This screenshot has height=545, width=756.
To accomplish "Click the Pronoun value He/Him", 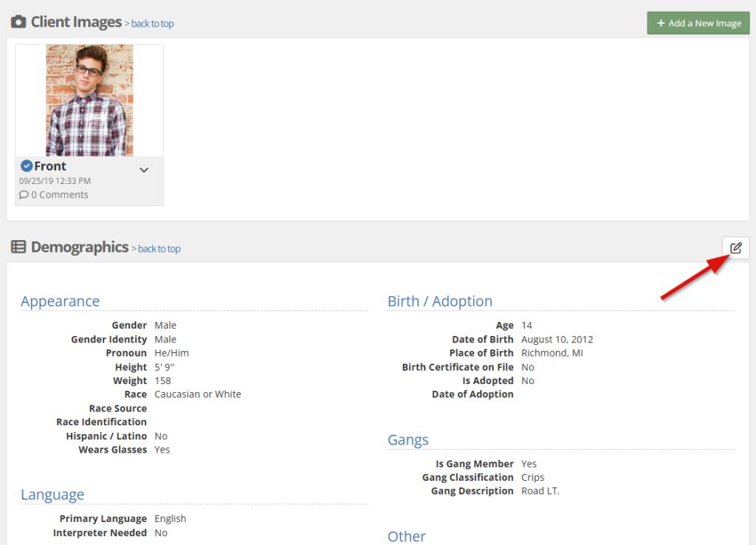I will pyautogui.click(x=171, y=353).
